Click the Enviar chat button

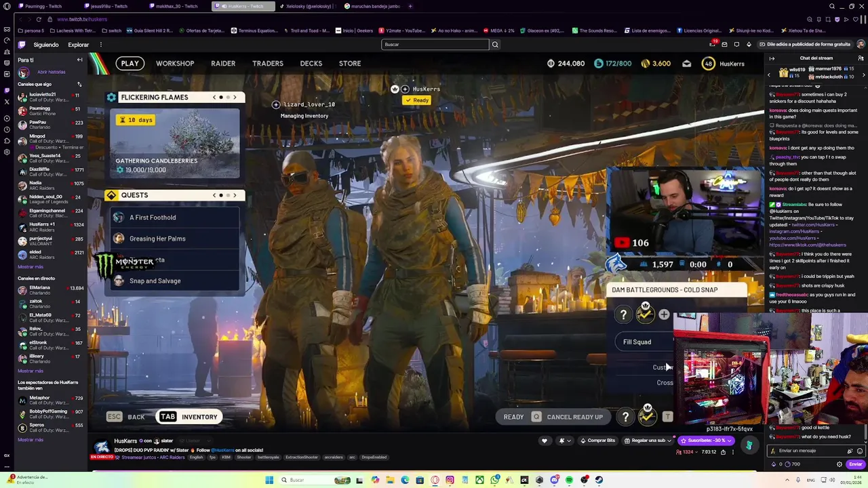coord(856,464)
